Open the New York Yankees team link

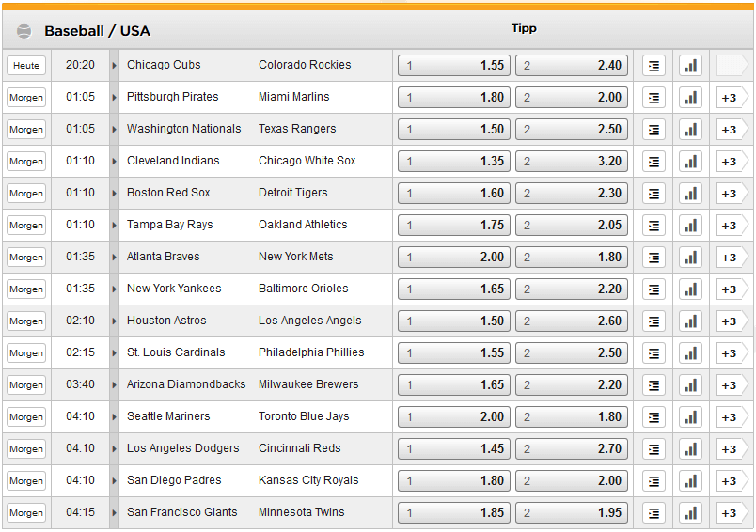tap(174, 289)
